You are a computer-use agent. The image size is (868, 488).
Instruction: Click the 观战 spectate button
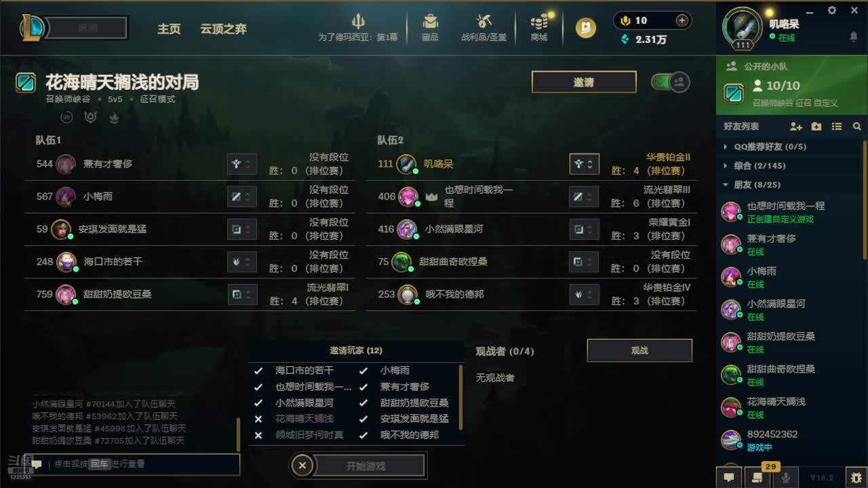639,350
